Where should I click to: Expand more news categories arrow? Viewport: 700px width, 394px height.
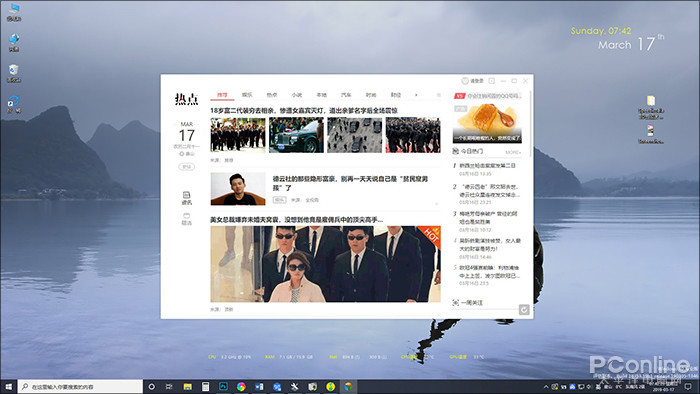(416, 95)
